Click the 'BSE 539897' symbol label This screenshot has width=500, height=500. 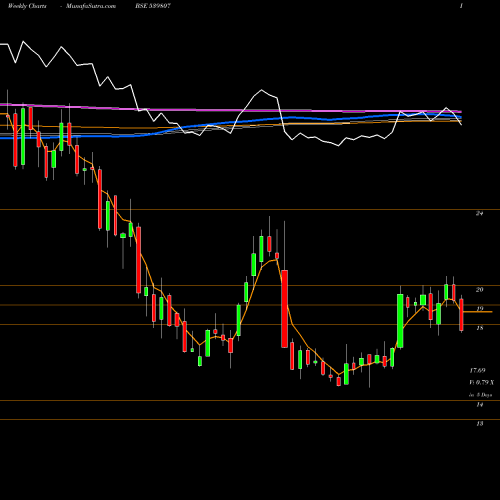tap(153, 6)
